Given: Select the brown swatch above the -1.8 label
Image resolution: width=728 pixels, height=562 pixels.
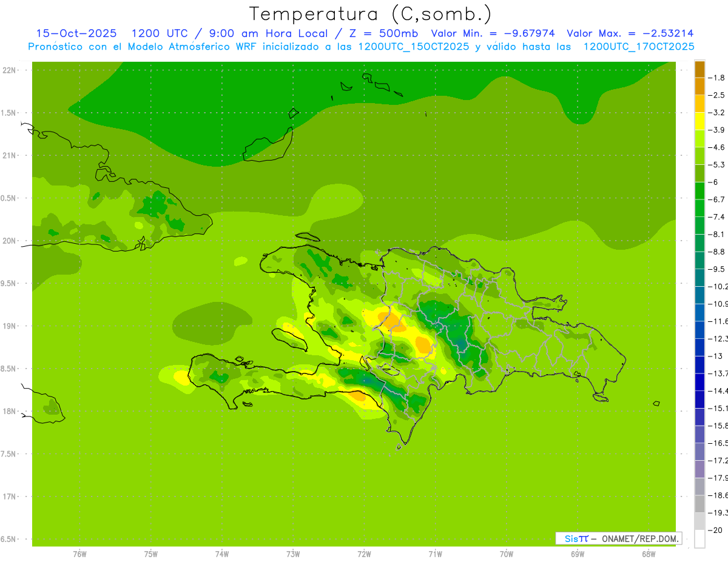Looking at the screenshot, I should pyautogui.click(x=699, y=69).
